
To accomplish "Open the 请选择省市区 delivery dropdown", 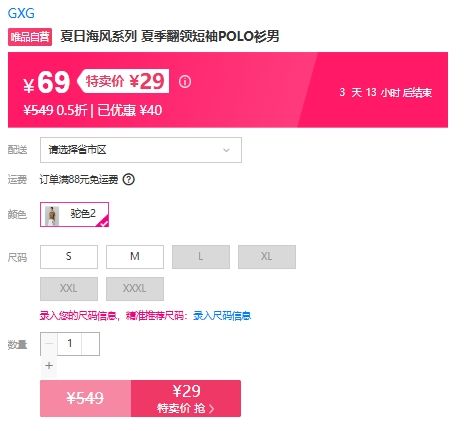I will (141, 150).
